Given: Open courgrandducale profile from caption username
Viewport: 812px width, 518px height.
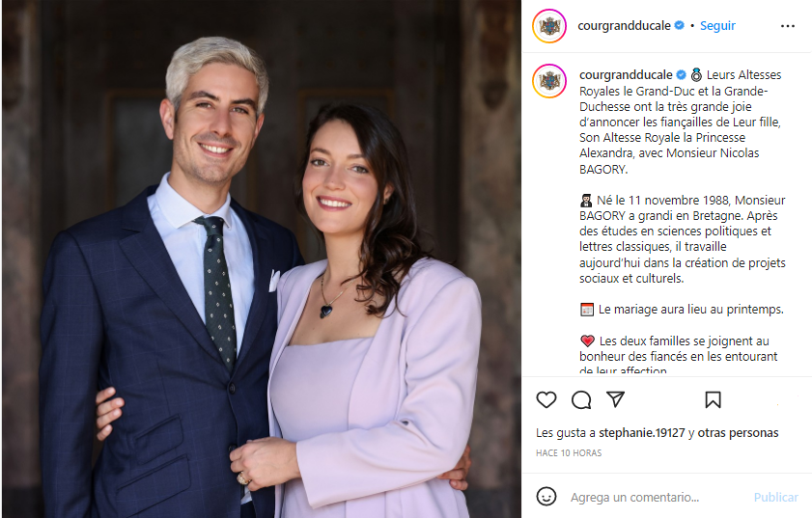Looking at the screenshot, I should click(x=626, y=75).
